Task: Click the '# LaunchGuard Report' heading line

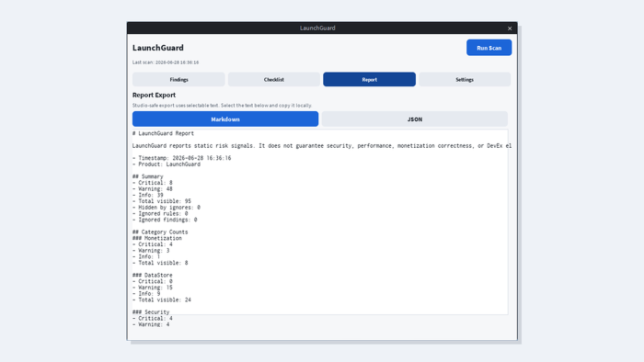Action: click(x=163, y=133)
